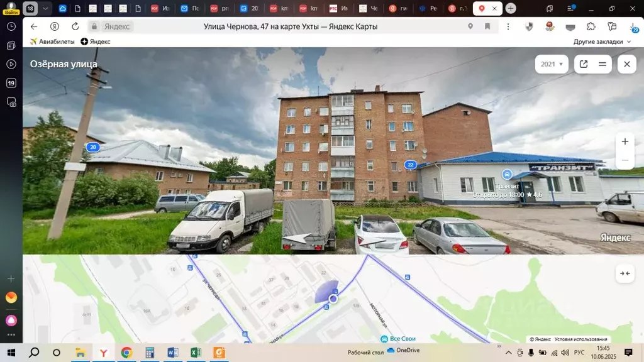The image size is (644, 362).
Task: Open the Яндекс bookmark
Action: click(96, 41)
